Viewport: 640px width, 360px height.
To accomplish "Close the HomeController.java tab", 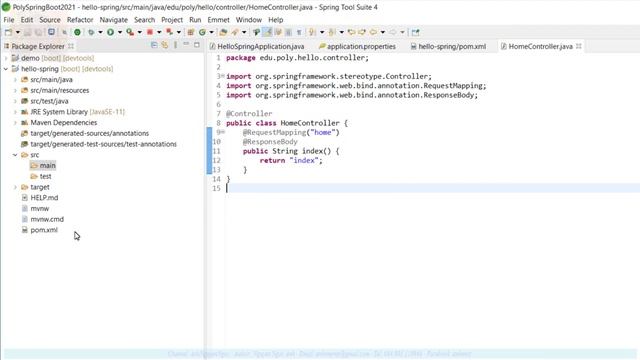I will pyautogui.click(x=579, y=46).
